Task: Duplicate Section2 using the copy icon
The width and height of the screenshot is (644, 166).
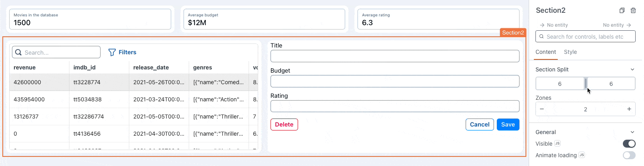Action: tap(622, 10)
